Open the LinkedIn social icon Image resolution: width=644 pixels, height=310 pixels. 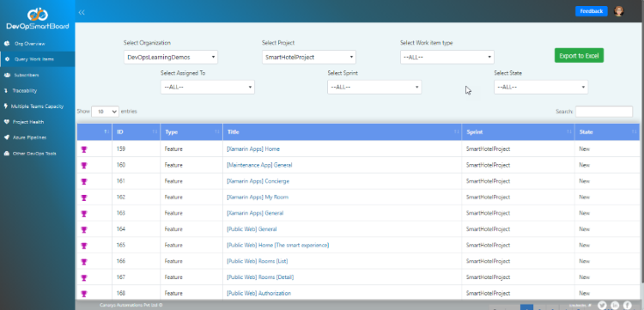pyautogui.click(x=615, y=305)
